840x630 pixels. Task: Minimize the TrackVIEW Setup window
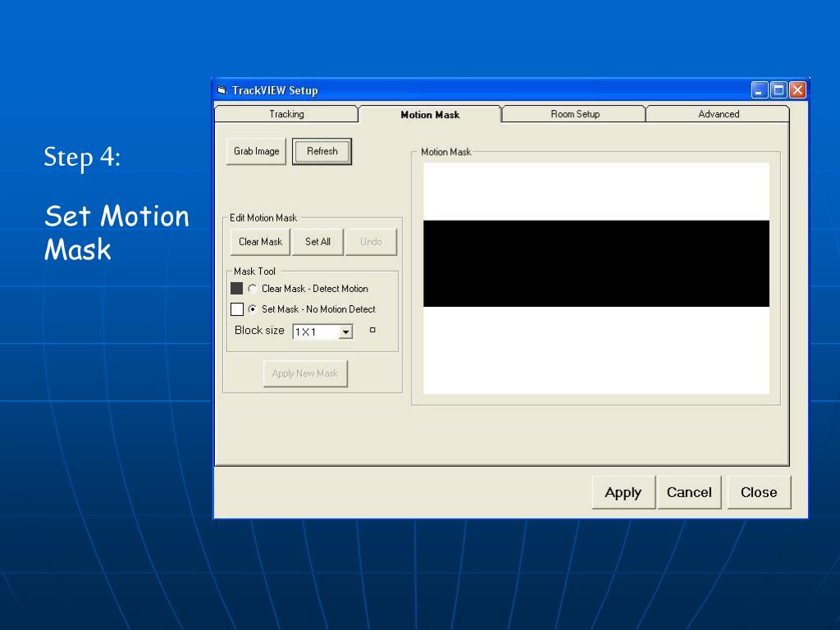pos(759,90)
